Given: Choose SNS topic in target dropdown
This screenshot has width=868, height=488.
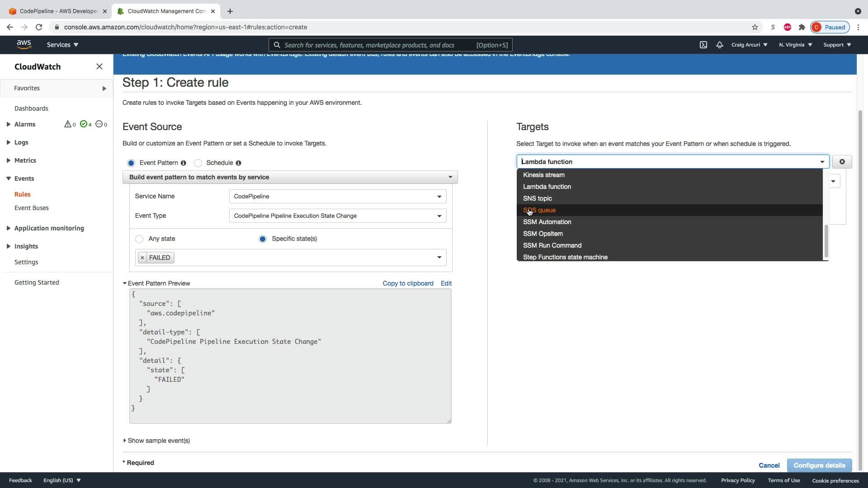Looking at the screenshot, I should tap(537, 198).
